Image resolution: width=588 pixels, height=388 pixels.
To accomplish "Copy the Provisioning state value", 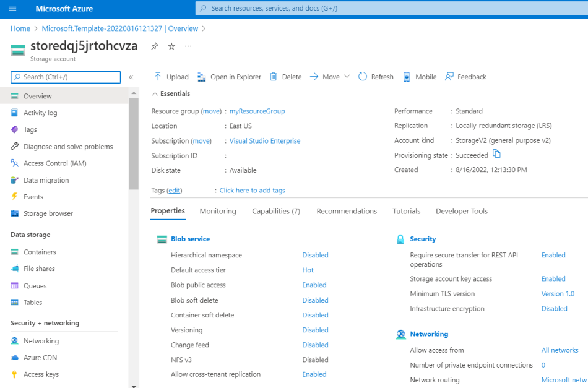I will (x=496, y=155).
